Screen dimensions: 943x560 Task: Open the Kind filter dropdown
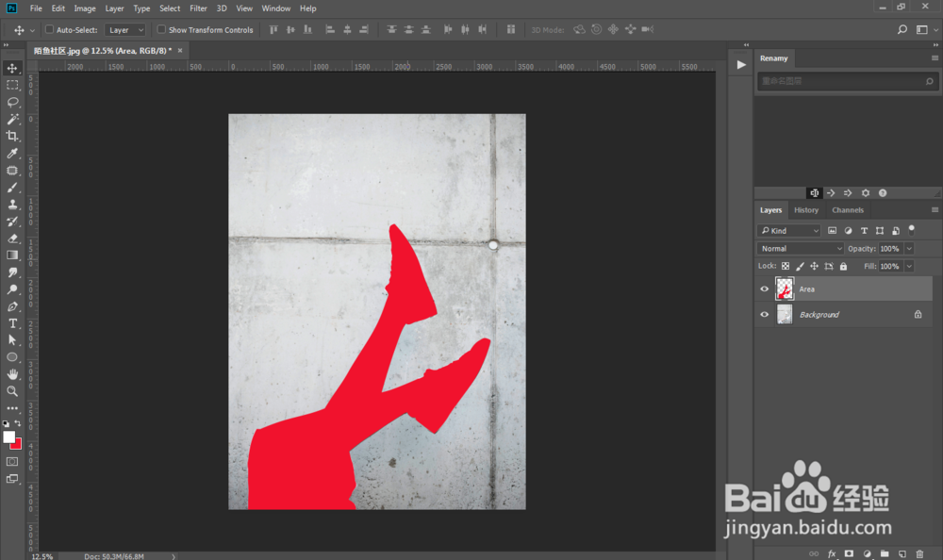tap(789, 230)
